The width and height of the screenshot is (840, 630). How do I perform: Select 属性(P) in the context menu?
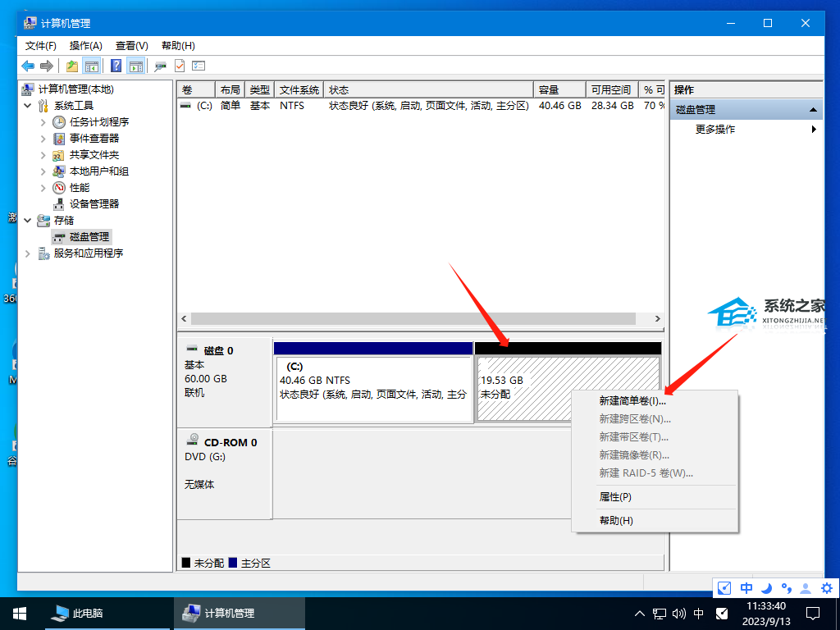(615, 496)
